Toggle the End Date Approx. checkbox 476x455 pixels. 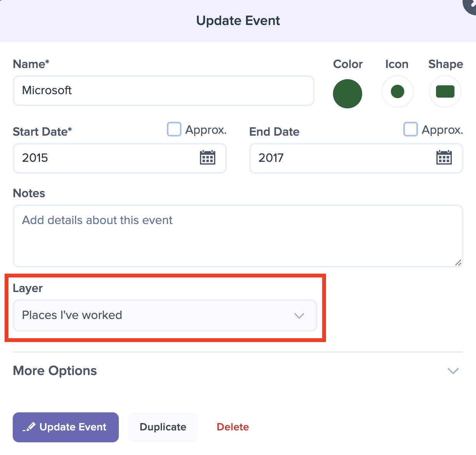[x=411, y=129]
